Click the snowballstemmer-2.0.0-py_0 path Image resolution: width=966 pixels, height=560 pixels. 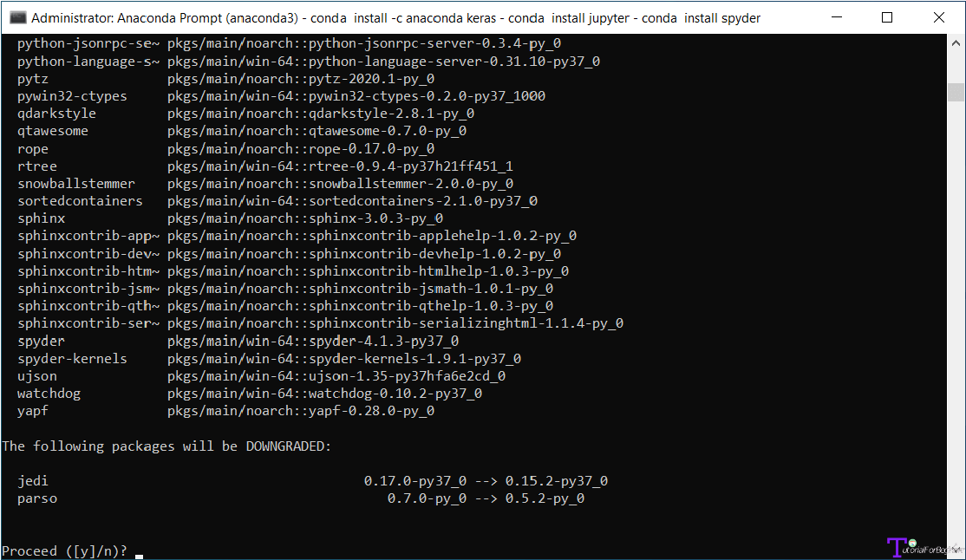pos(340,184)
